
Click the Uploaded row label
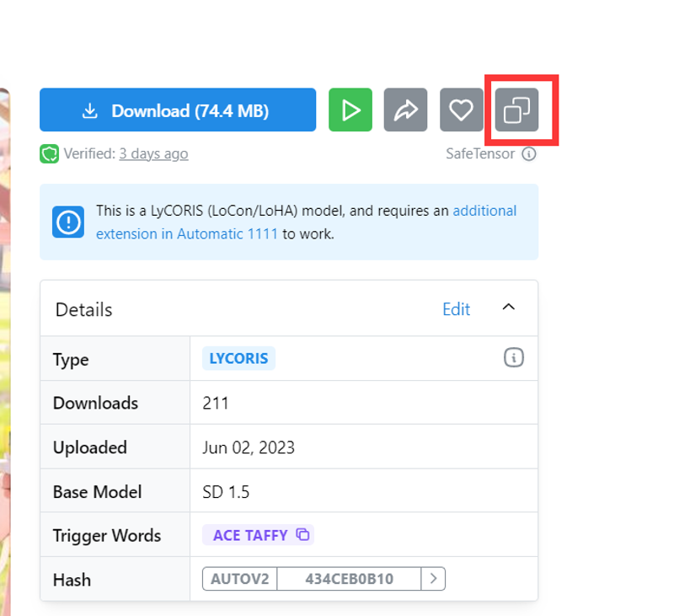point(90,447)
